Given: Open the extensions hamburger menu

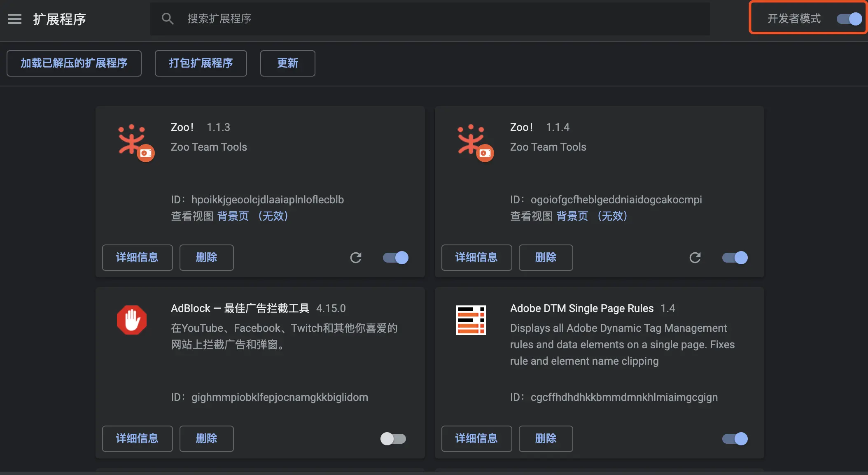Looking at the screenshot, I should pyautogui.click(x=15, y=19).
